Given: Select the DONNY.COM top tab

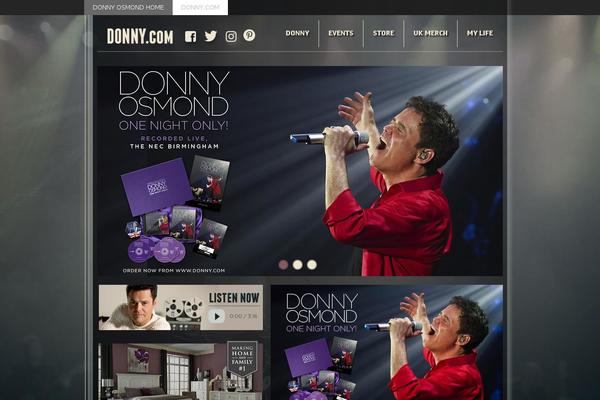Looking at the screenshot, I should point(200,7).
